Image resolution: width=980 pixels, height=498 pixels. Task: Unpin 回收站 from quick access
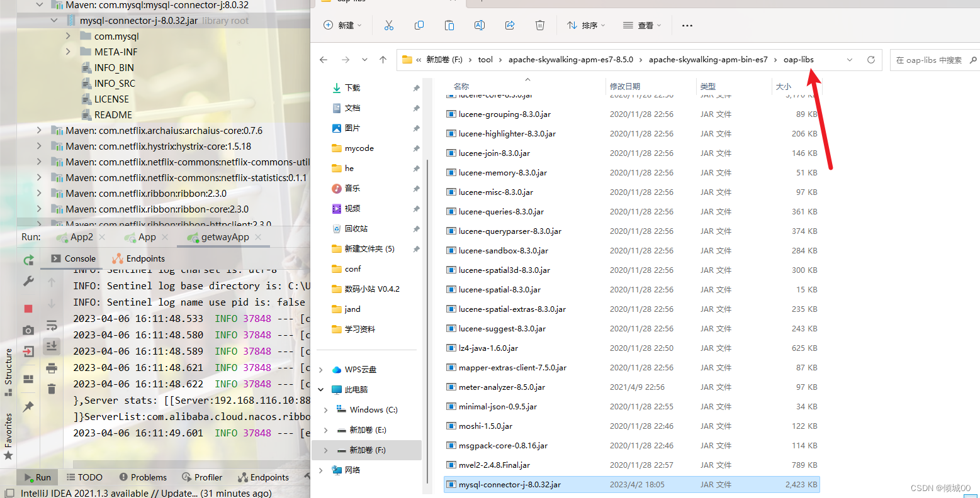[416, 229]
